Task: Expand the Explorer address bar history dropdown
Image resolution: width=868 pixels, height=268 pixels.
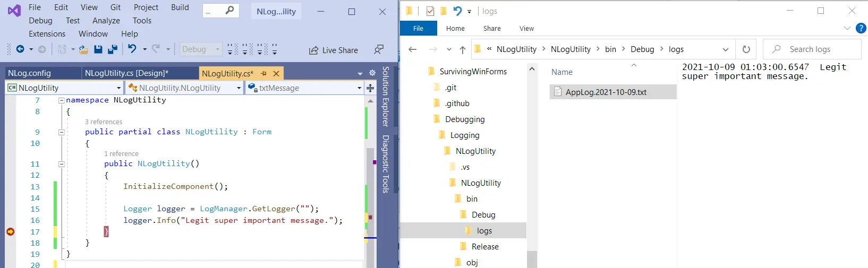Action: 726,49
